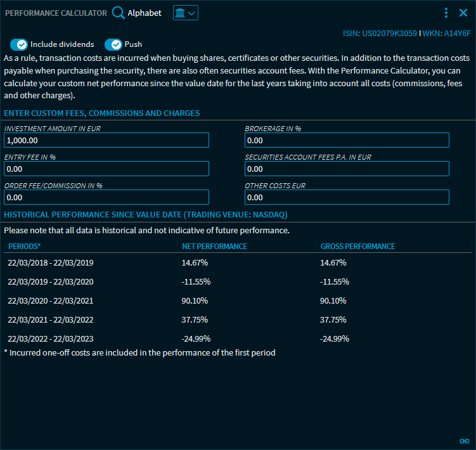Click the Periods column header
Image resolution: width=476 pixels, height=450 pixels.
[x=25, y=246]
